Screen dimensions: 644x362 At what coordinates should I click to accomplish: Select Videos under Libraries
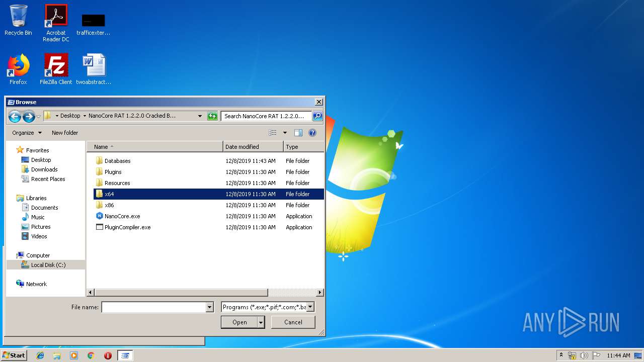(39, 236)
